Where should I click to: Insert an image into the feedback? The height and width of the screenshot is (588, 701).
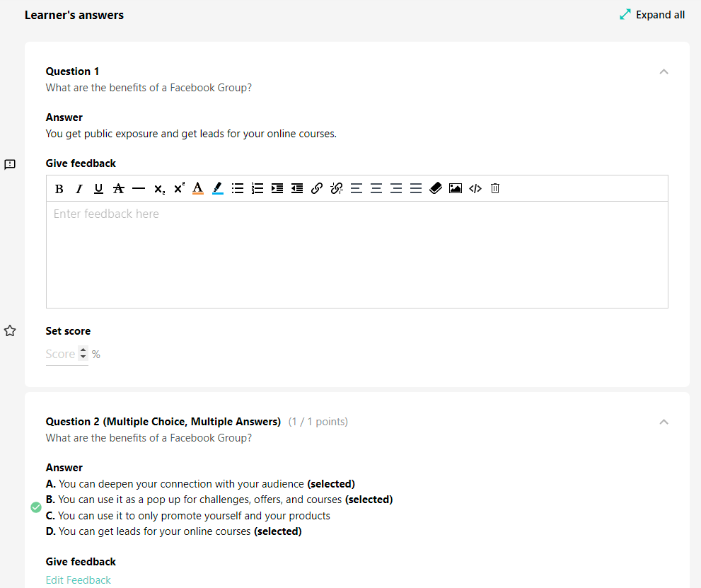(455, 188)
